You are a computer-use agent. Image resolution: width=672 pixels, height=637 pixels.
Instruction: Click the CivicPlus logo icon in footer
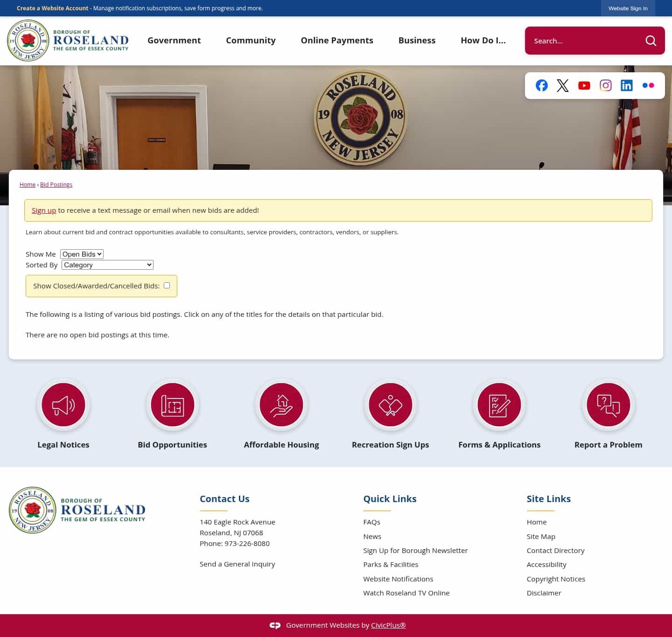(x=275, y=625)
